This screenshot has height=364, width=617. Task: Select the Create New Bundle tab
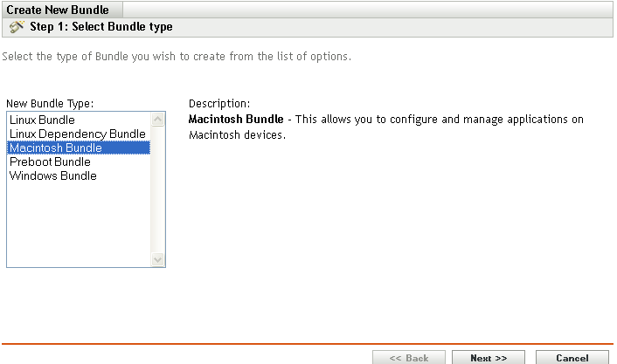point(58,10)
